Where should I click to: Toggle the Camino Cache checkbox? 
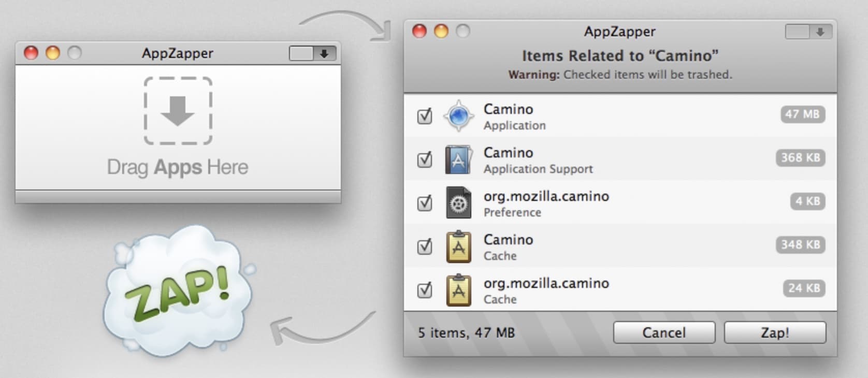click(424, 247)
